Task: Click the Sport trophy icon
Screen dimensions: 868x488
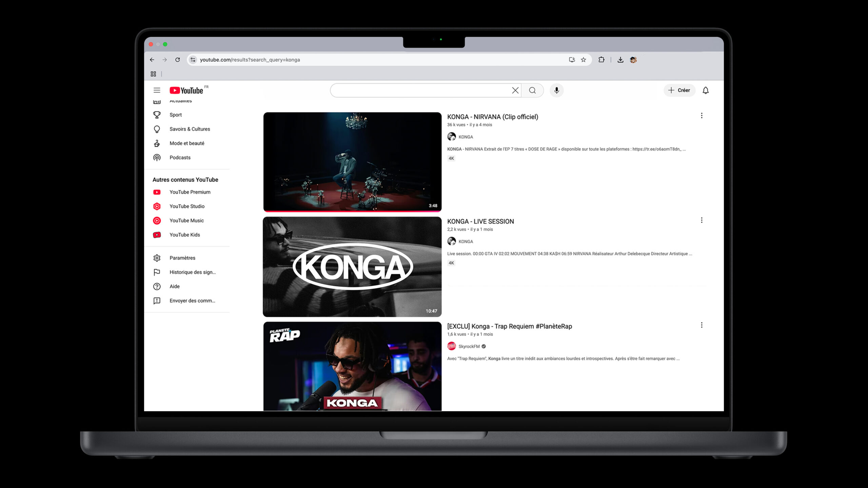Action: point(157,115)
